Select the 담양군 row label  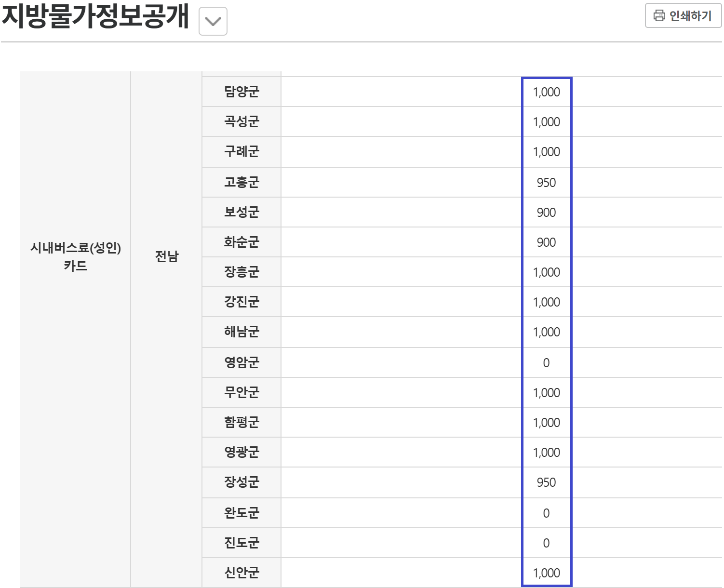[x=241, y=92]
